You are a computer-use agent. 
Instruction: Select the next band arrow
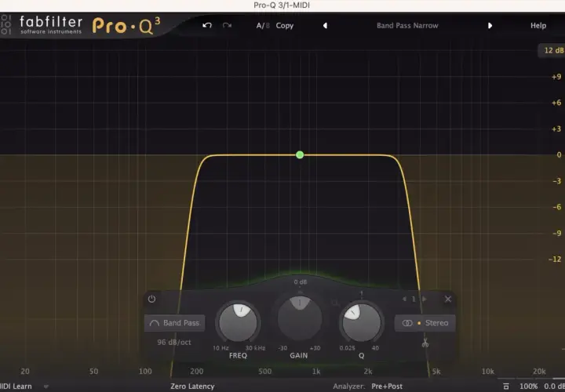424,299
